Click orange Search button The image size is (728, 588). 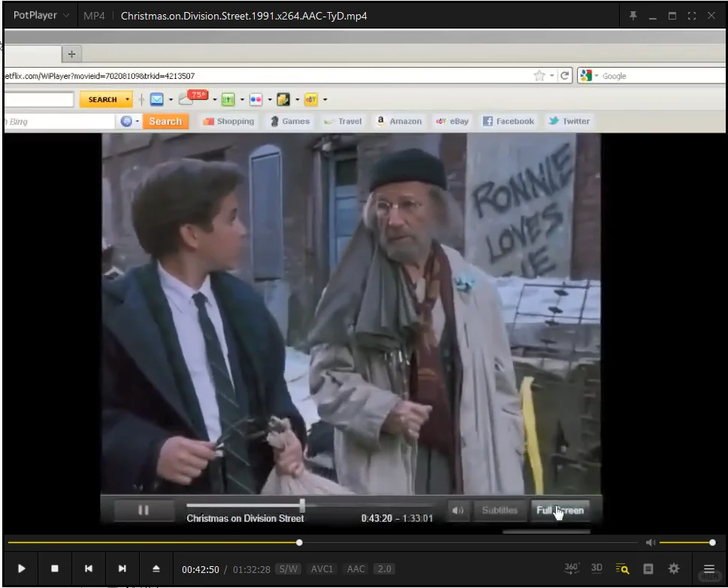165,121
